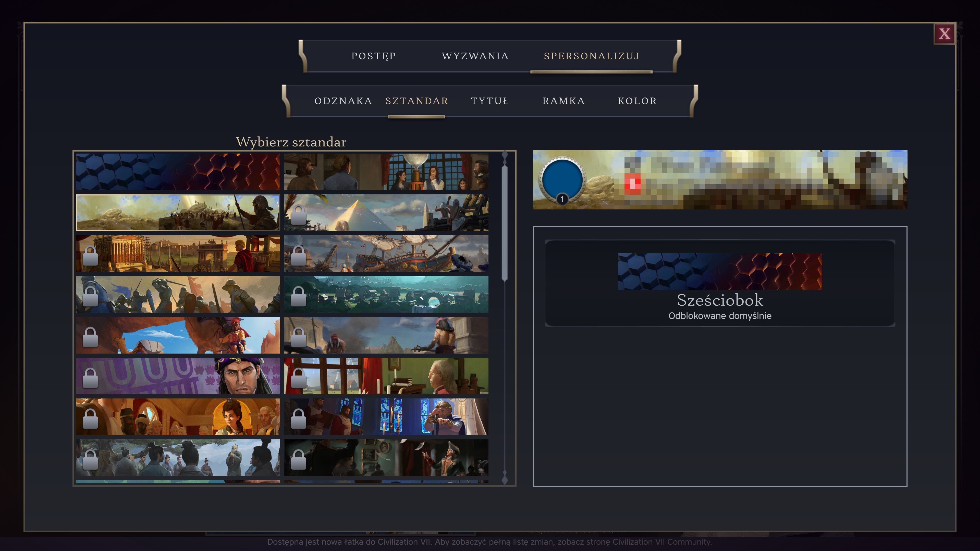Click the blue profile badge circle
The height and width of the screenshot is (551, 980).
point(562,180)
